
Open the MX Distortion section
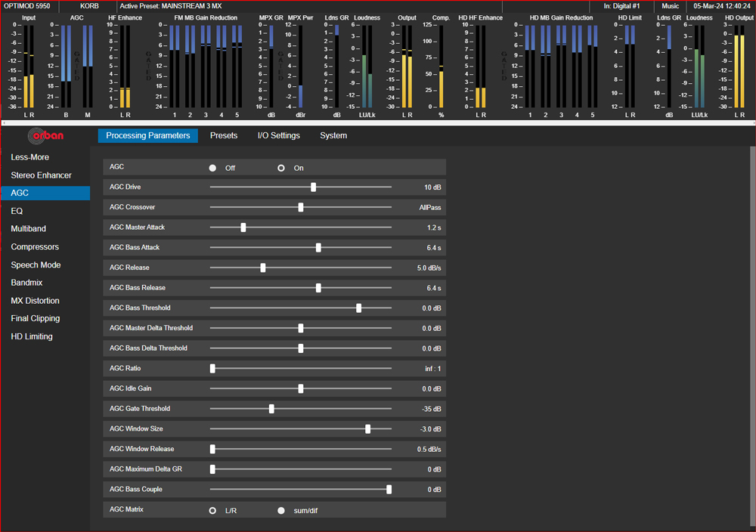point(36,301)
